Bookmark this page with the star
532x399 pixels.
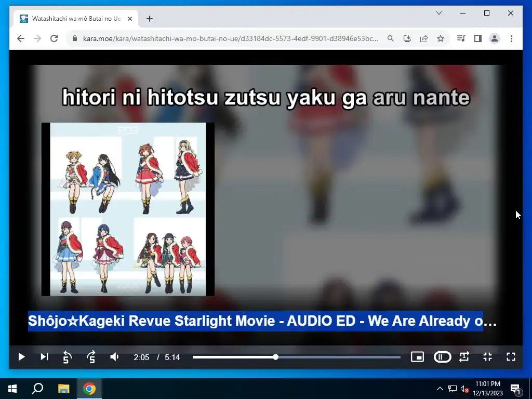[441, 38]
